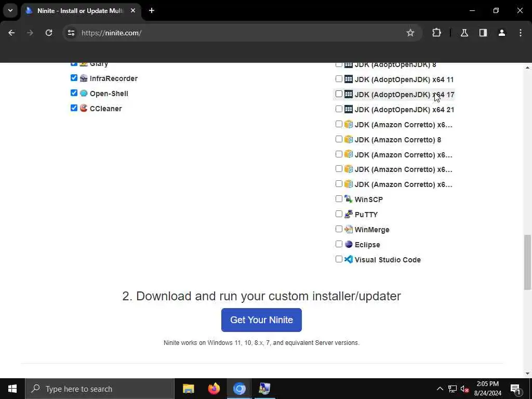
Task: Bookmark this page with the star icon
Action: pyautogui.click(x=410, y=33)
